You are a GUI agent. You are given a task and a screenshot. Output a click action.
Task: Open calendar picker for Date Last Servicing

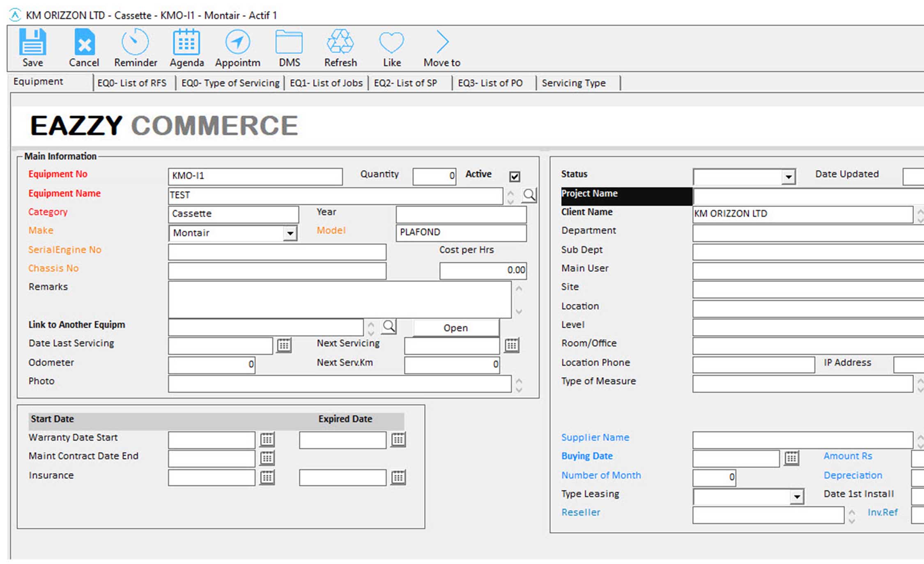(x=284, y=345)
